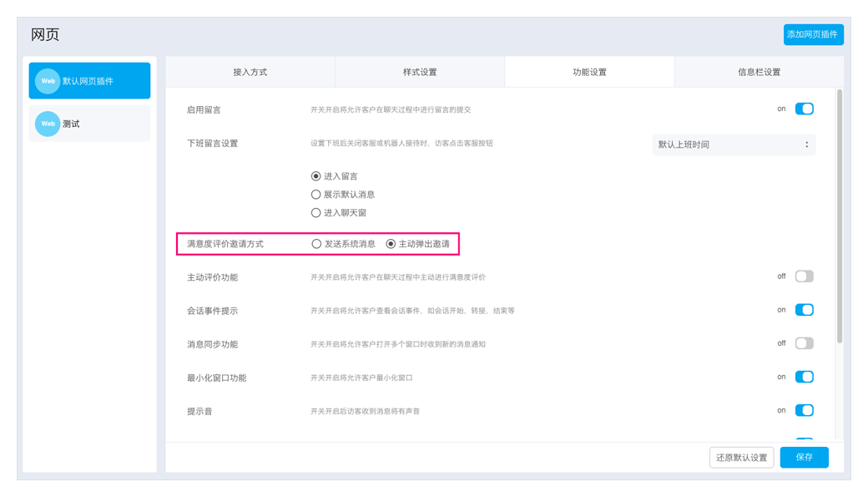Switch to the 样式设置 tab
Screen dimensions: 868x497
(x=420, y=72)
